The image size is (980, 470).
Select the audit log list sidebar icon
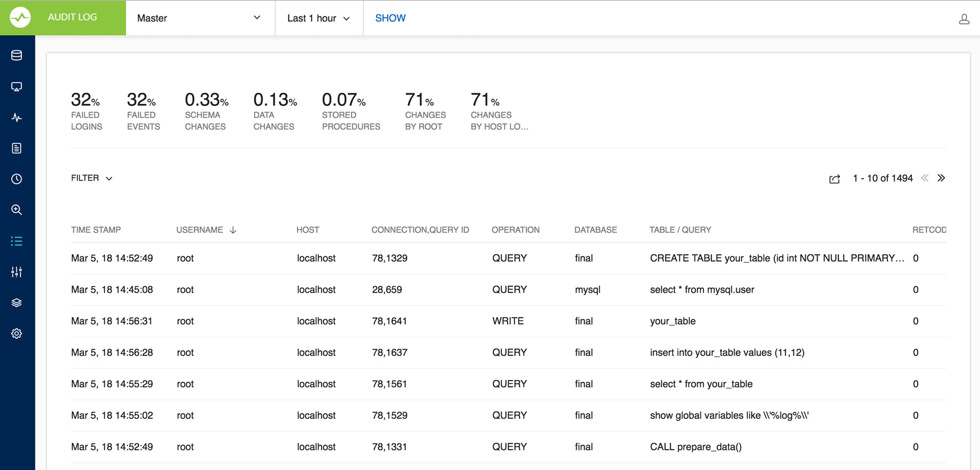pyautogui.click(x=16, y=241)
